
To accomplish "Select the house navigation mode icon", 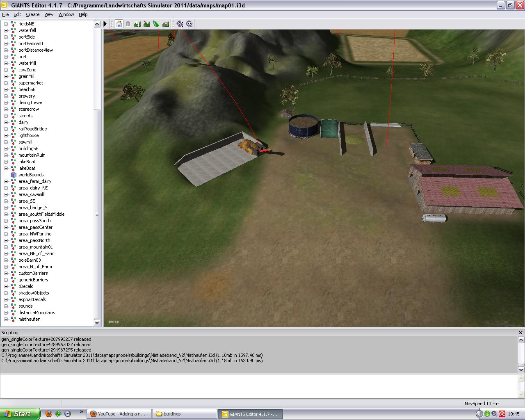I will [x=119, y=24].
